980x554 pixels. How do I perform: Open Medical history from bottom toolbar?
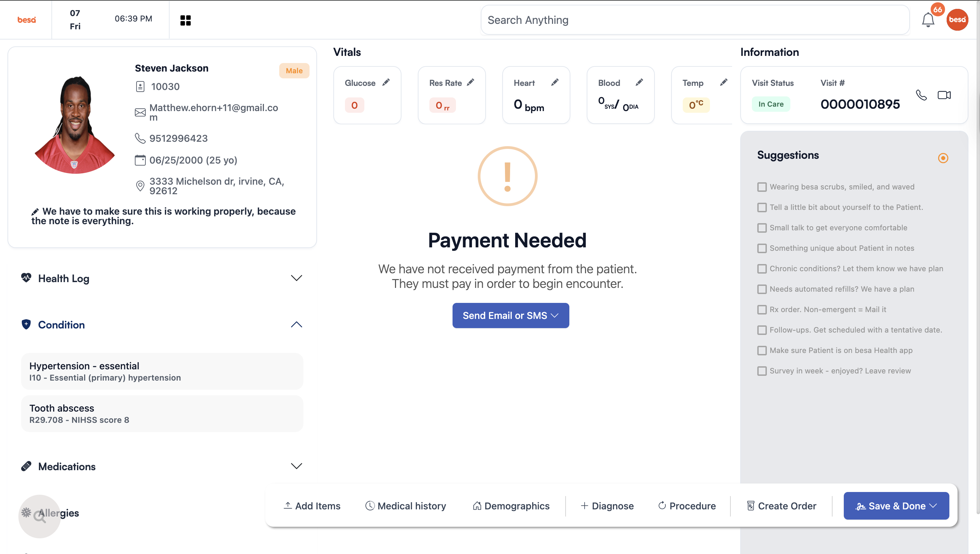pos(406,506)
